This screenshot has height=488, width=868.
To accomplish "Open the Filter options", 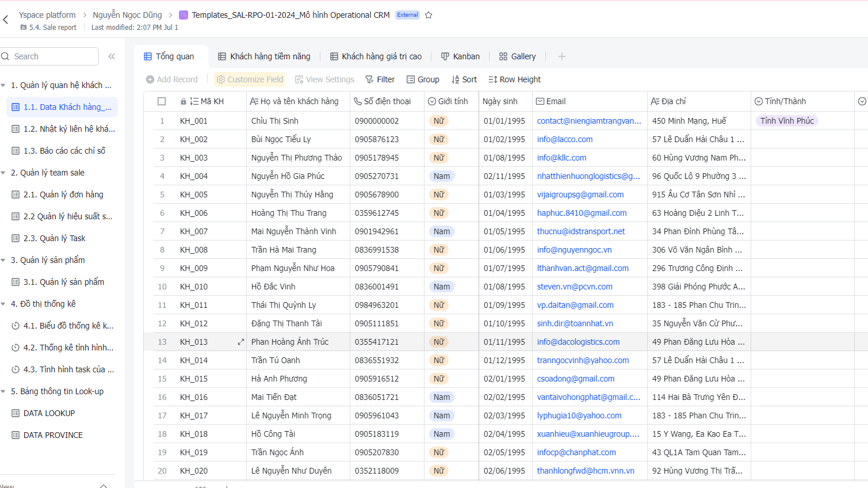I will 380,79.
